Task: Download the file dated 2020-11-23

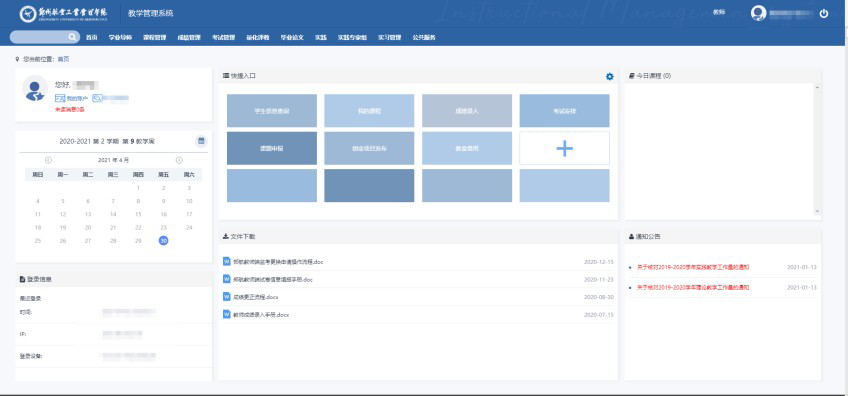Action: (x=273, y=280)
